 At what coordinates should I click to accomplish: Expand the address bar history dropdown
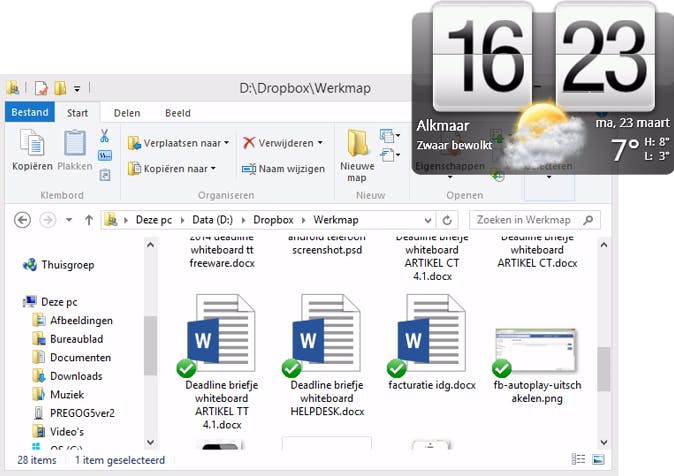point(428,220)
